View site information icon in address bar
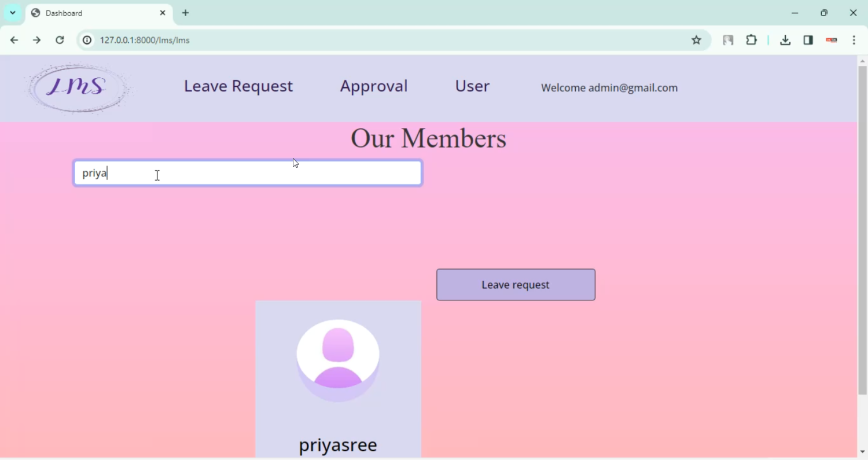This screenshot has width=868, height=460. [x=87, y=40]
